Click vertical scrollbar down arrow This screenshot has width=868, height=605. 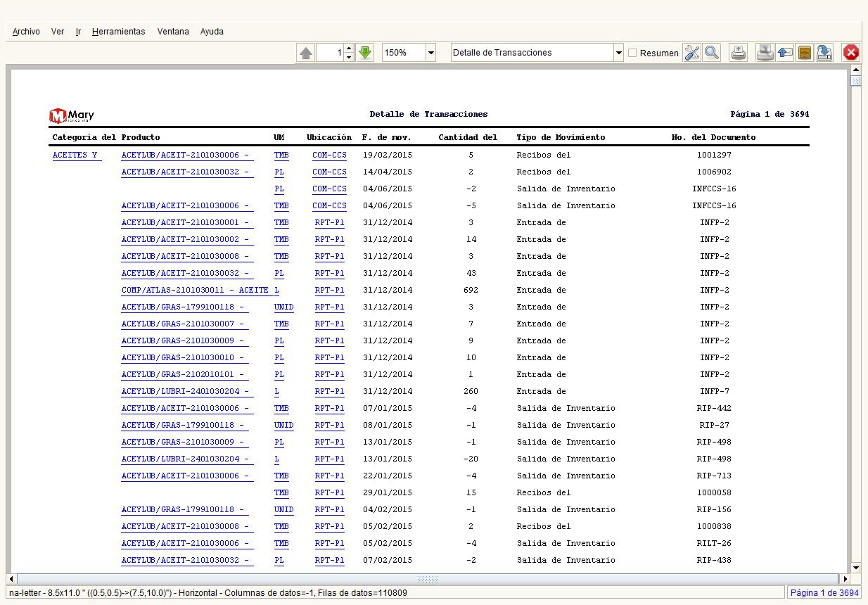tap(855, 568)
